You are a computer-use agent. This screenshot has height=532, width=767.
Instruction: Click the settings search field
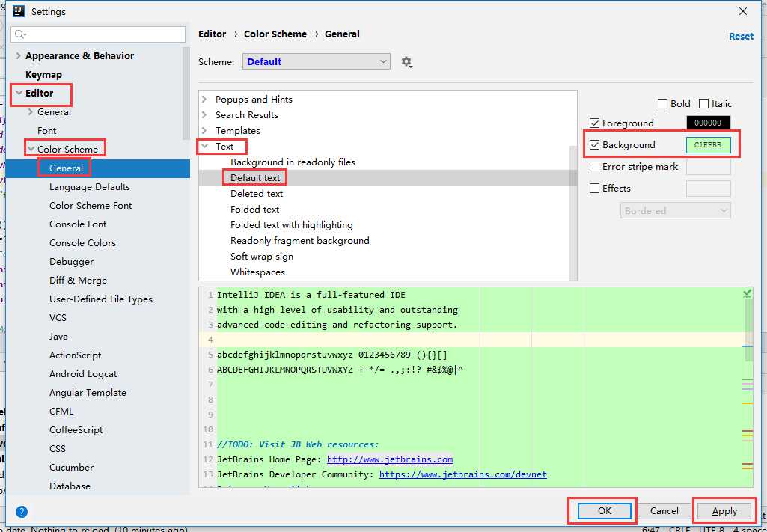[x=98, y=34]
